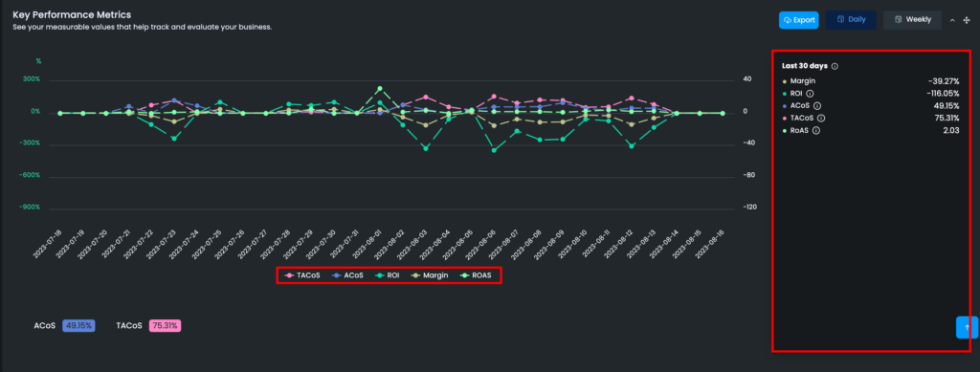This screenshot has width=980, height=372.
Task: Click the 2023-08-16 date axis label
Action: tap(709, 243)
